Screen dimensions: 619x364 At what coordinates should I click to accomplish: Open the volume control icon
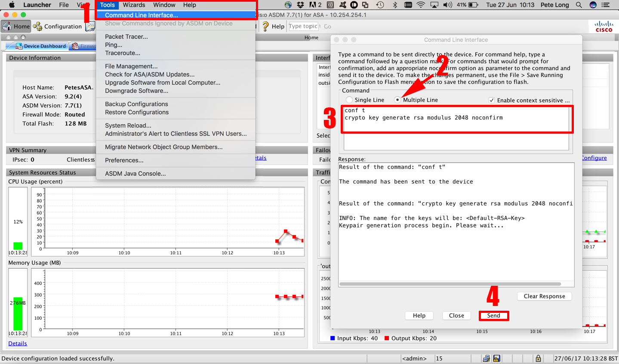coord(447,5)
